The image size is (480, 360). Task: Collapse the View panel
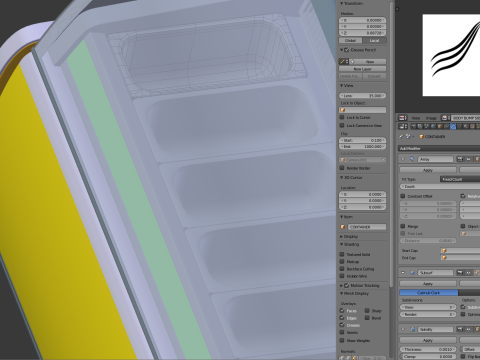[x=342, y=86]
